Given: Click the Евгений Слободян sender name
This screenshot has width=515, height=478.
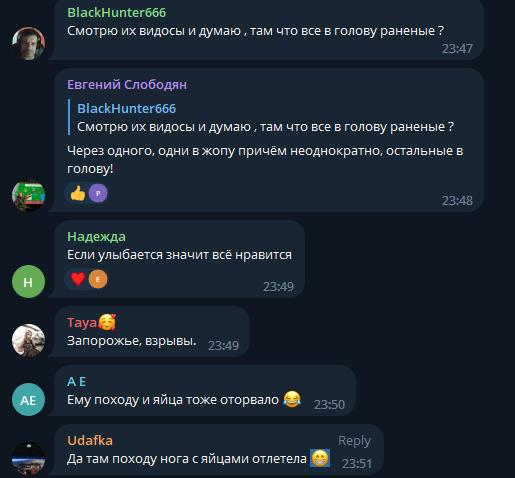Looking at the screenshot, I should (127, 85).
